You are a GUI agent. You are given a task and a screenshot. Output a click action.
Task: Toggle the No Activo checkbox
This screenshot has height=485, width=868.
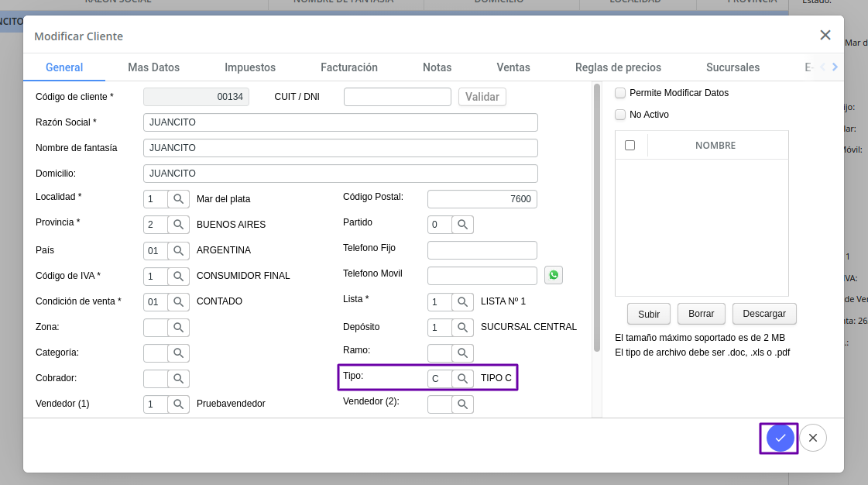(x=620, y=115)
